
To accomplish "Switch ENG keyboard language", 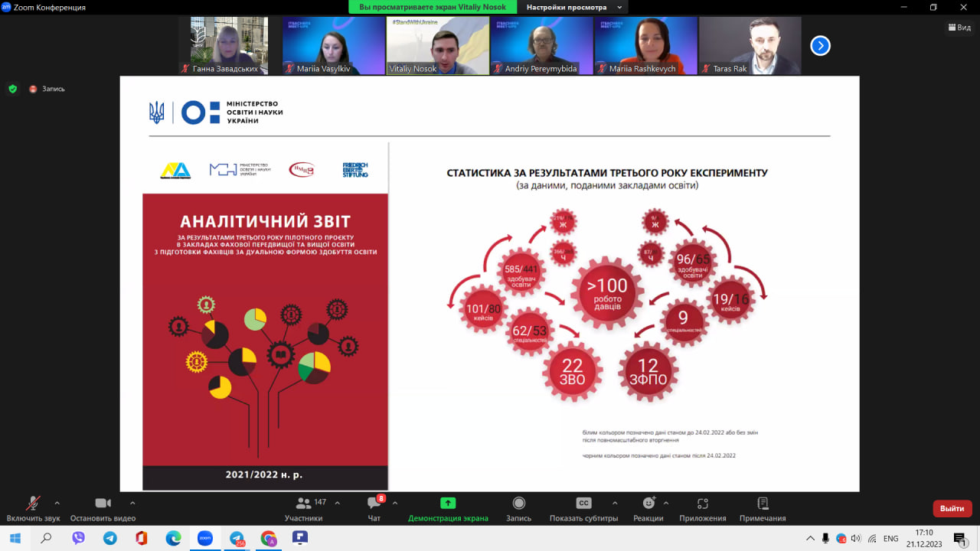I will (890, 538).
